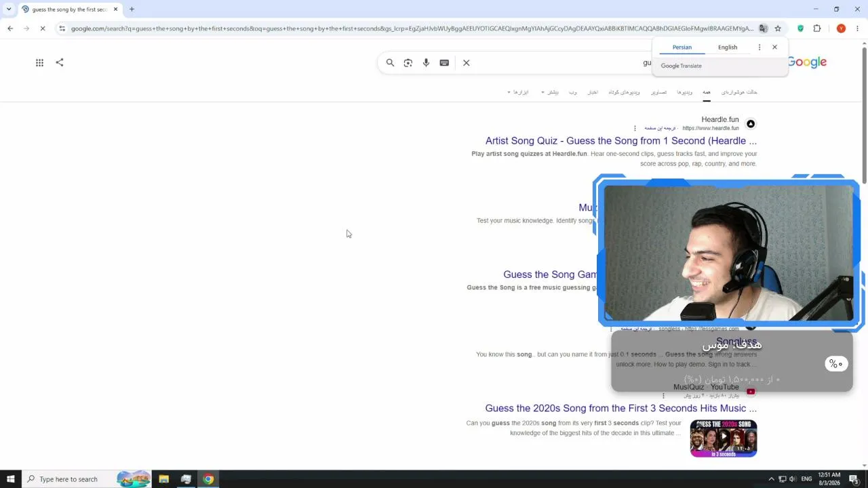Open the Google apps grid menu

[x=40, y=62]
